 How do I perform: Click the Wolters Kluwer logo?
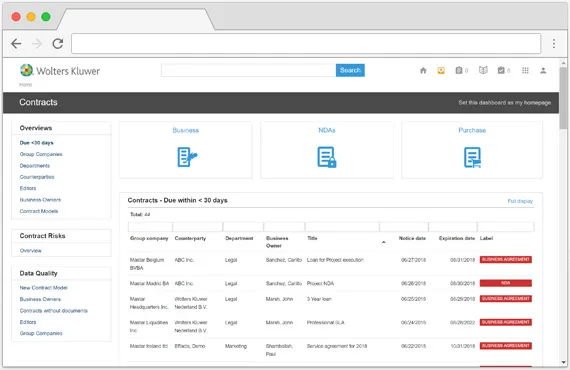[60, 71]
